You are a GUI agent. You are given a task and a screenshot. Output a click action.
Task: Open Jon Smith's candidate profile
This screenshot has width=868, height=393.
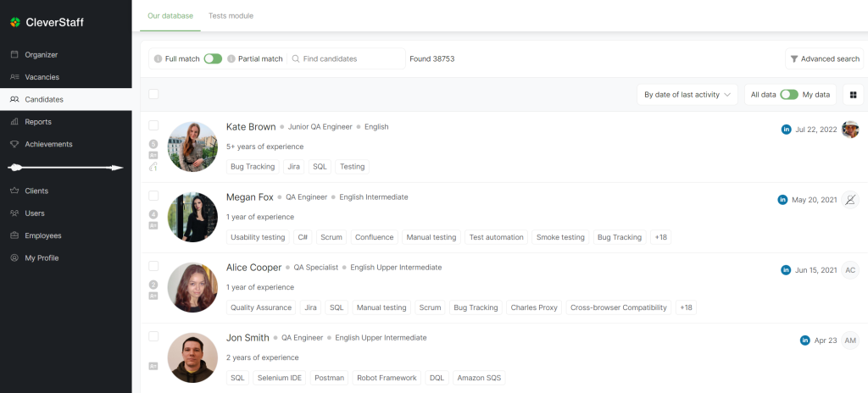[248, 337]
